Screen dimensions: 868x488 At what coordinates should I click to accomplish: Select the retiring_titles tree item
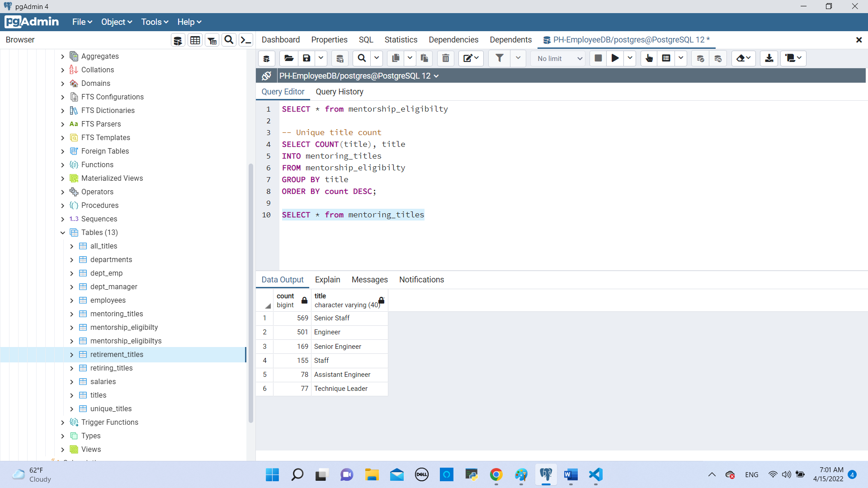click(x=111, y=368)
